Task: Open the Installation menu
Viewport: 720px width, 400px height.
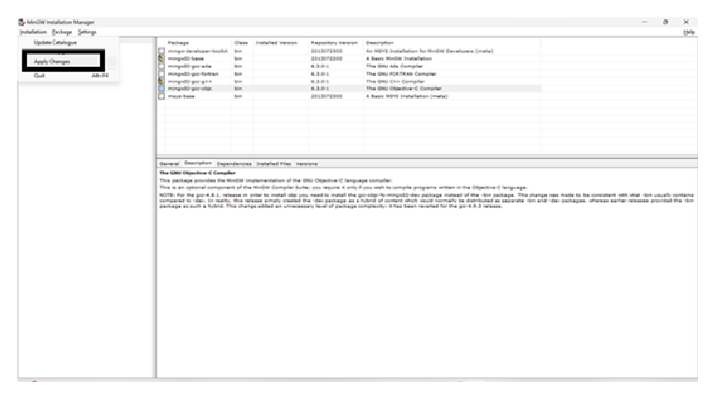Action: (34, 32)
